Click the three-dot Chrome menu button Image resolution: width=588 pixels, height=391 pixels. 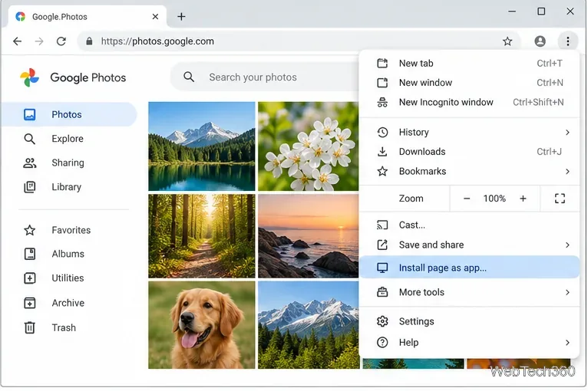click(x=568, y=41)
